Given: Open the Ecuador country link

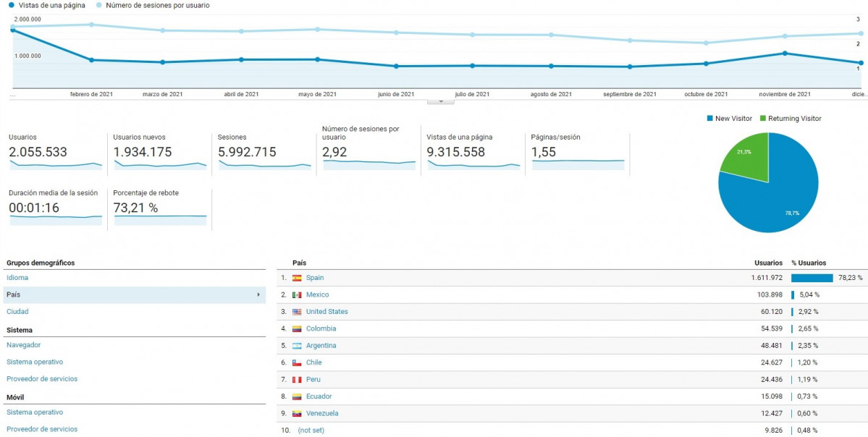Looking at the screenshot, I should (x=319, y=396).
